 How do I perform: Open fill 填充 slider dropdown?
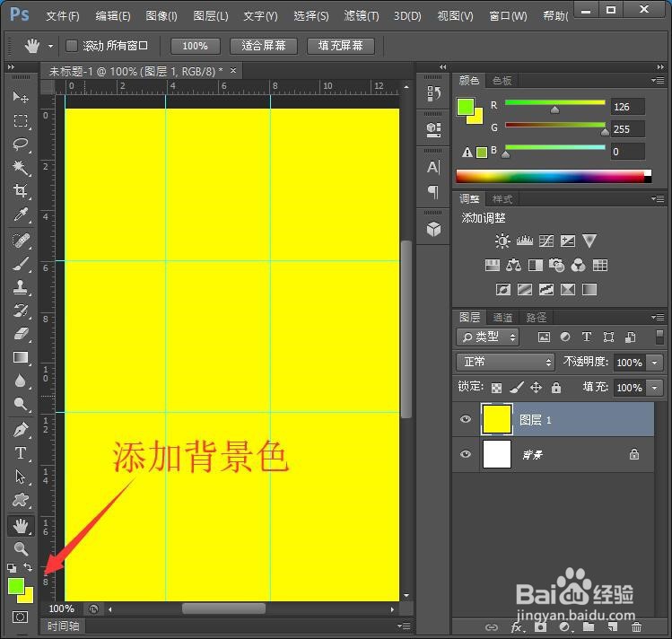pyautogui.click(x=654, y=388)
